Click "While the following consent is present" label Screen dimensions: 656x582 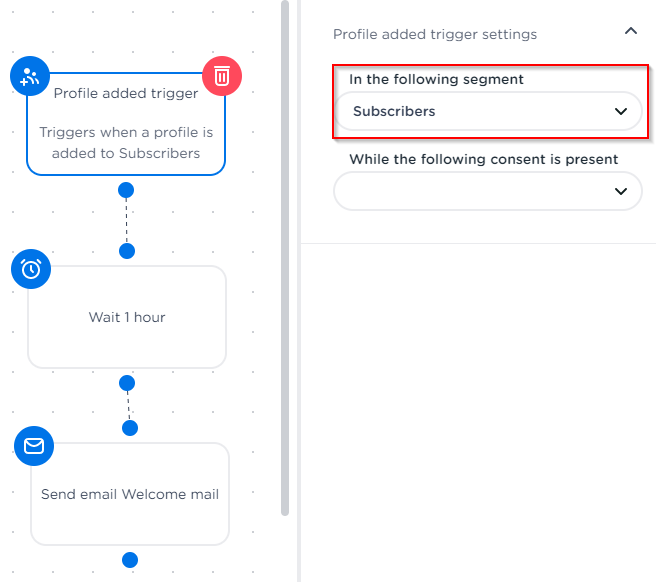tap(484, 159)
